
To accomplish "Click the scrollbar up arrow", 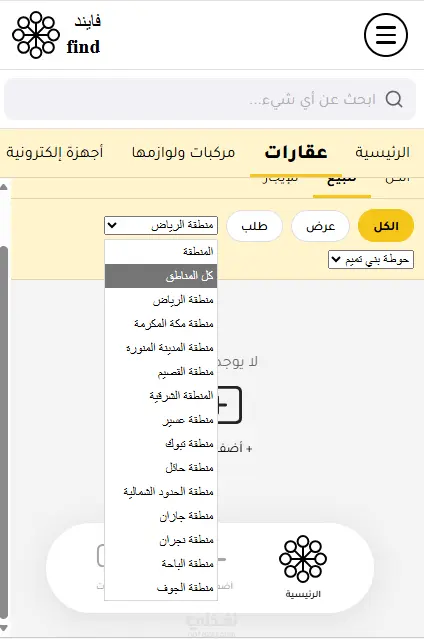I will point(4,187).
